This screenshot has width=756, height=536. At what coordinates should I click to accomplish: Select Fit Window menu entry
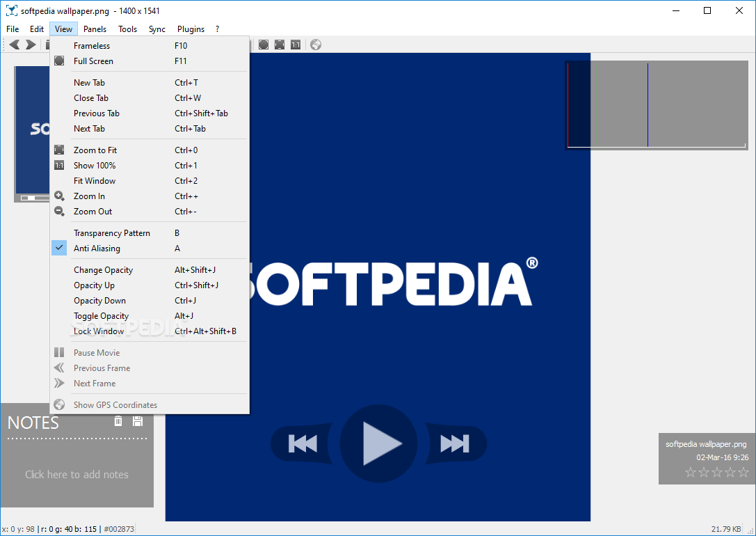[x=150, y=181]
